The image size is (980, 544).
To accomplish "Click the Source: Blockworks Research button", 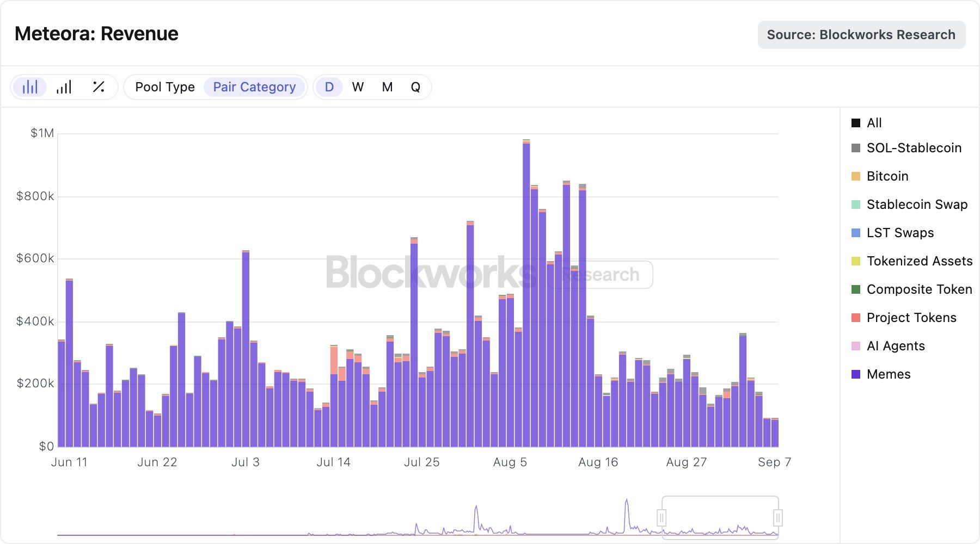I will tap(861, 34).
